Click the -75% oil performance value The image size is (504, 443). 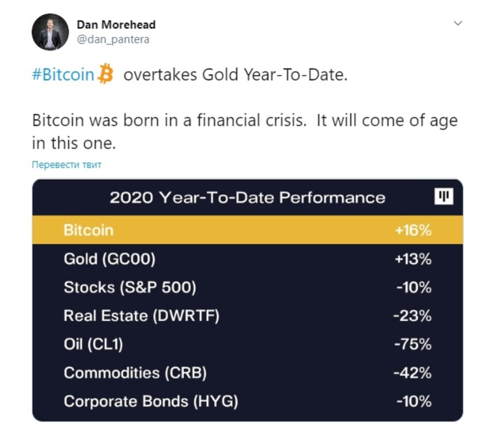[413, 344]
